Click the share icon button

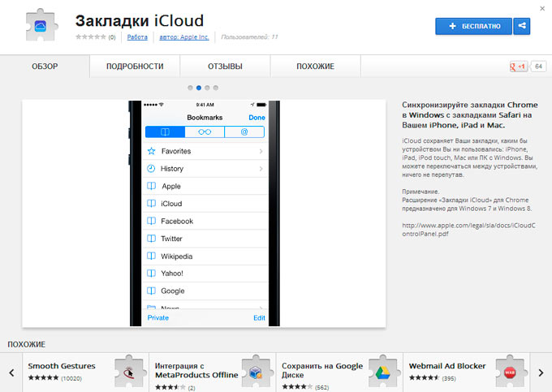coord(522,26)
